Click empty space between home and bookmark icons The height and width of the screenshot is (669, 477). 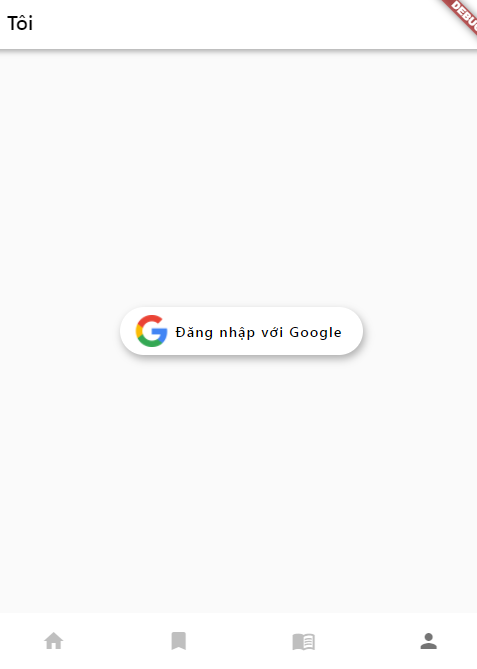(116, 641)
